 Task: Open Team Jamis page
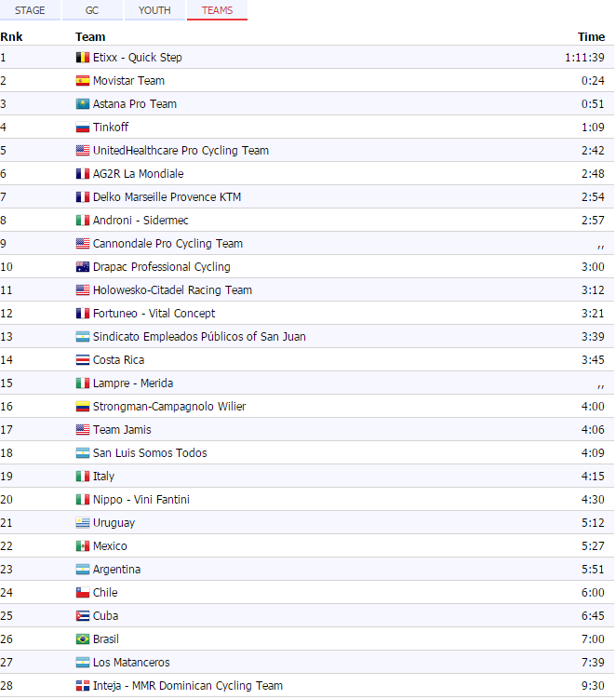tap(122, 430)
